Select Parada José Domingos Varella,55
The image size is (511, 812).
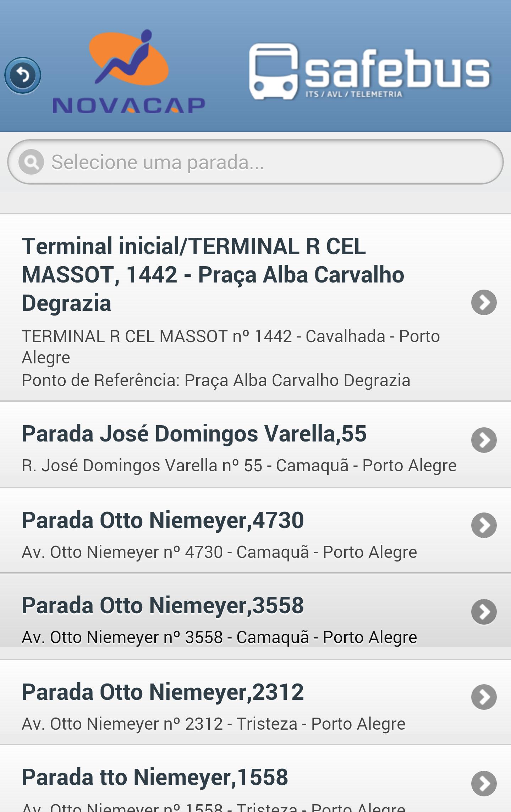click(x=194, y=434)
